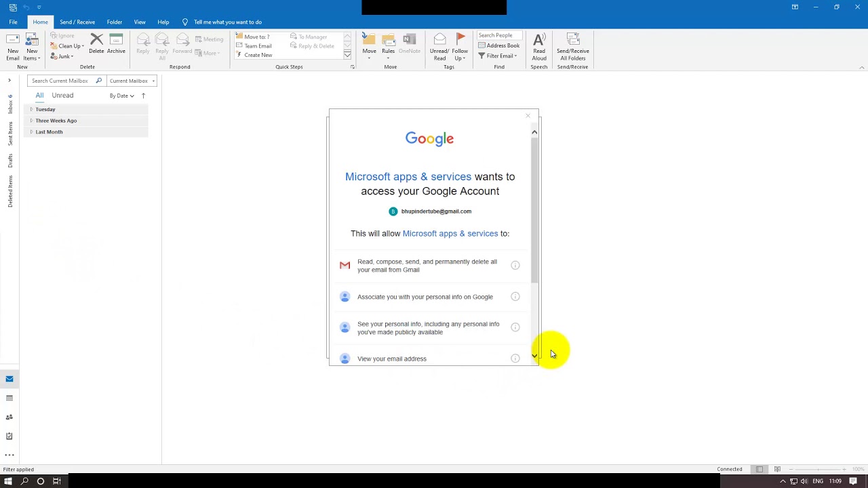Open the Current Mailbox scope dropdown

132,81
